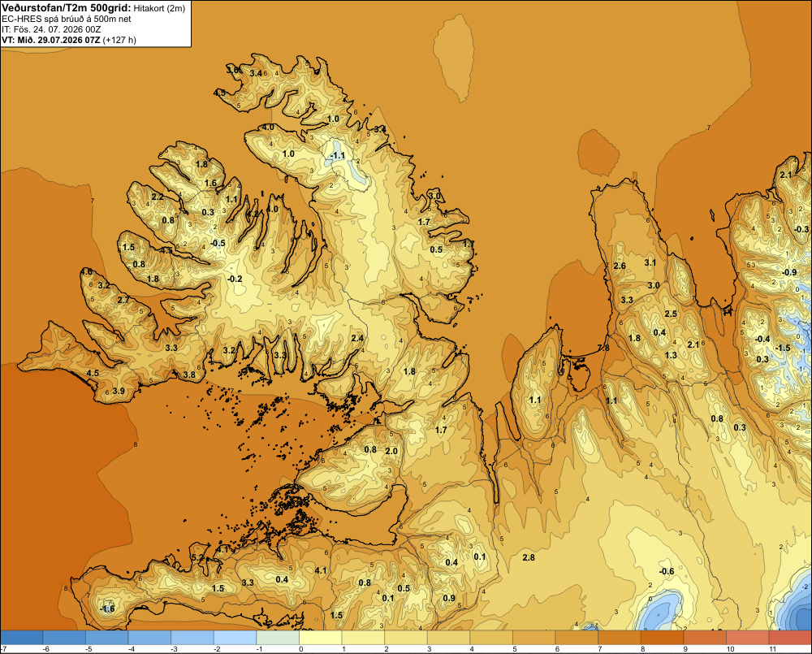
Task: Click the pale green -1 to 0 legend swatch
Action: point(278,637)
